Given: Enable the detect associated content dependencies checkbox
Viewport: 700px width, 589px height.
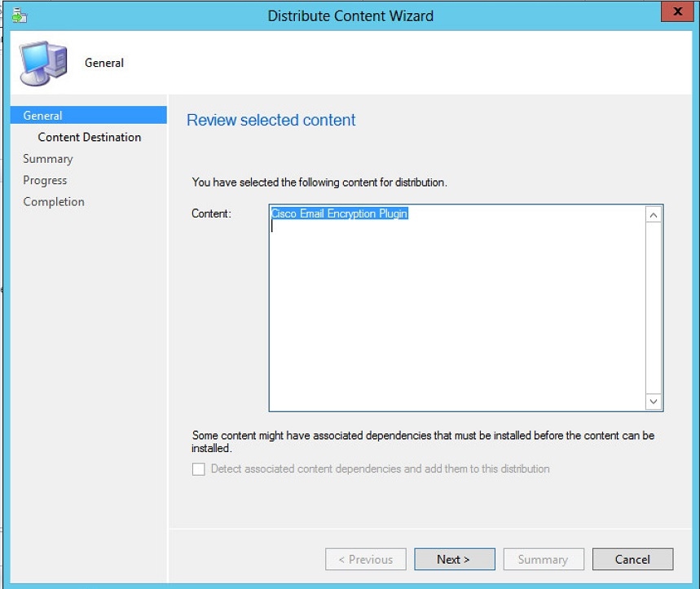Looking at the screenshot, I should (197, 468).
